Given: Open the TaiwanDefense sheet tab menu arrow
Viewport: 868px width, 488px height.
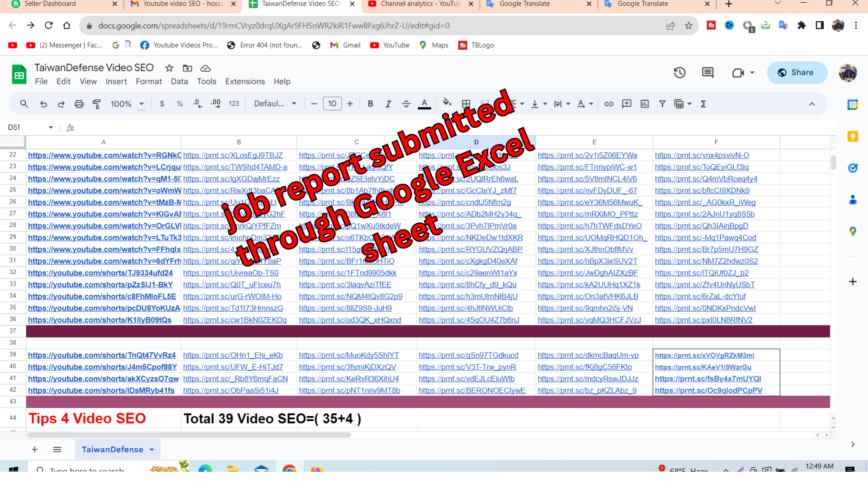Looking at the screenshot, I should tap(152, 450).
